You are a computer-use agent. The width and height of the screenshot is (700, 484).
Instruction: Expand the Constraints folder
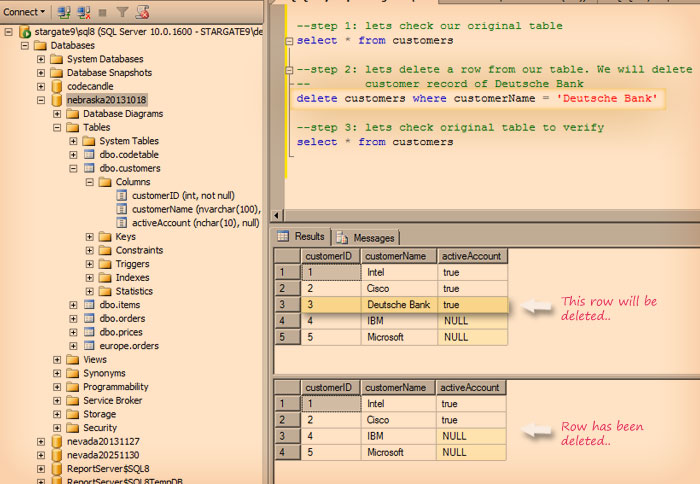(89, 250)
